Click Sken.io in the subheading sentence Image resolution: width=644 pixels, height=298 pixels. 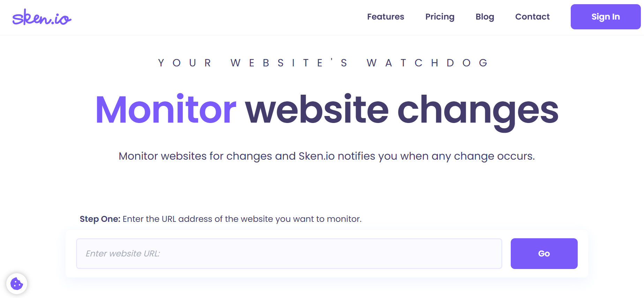point(316,156)
